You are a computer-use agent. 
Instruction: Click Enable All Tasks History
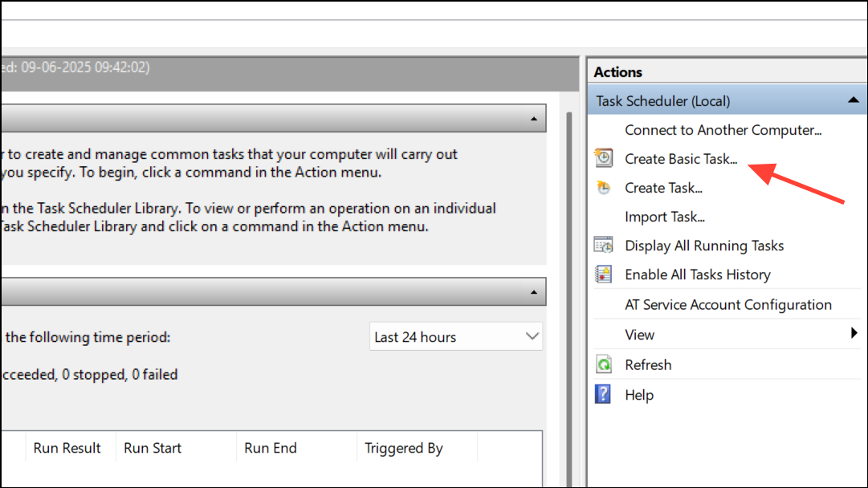pyautogui.click(x=698, y=274)
